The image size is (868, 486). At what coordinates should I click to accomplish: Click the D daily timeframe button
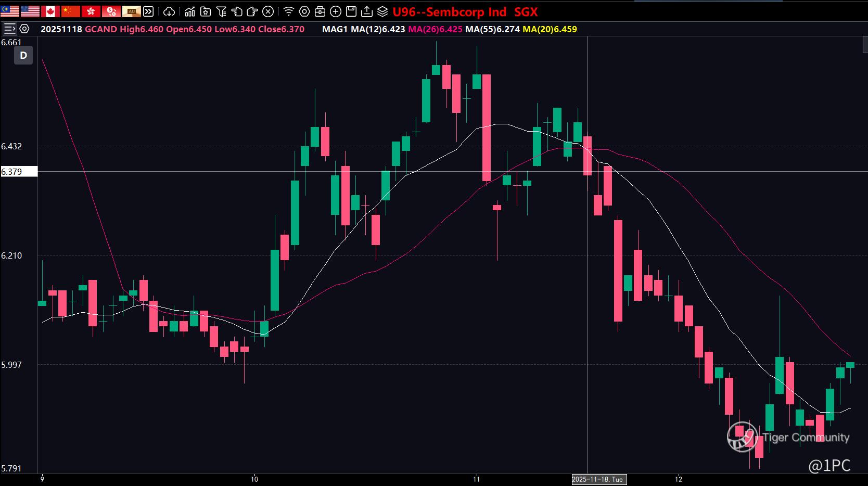[x=23, y=56]
